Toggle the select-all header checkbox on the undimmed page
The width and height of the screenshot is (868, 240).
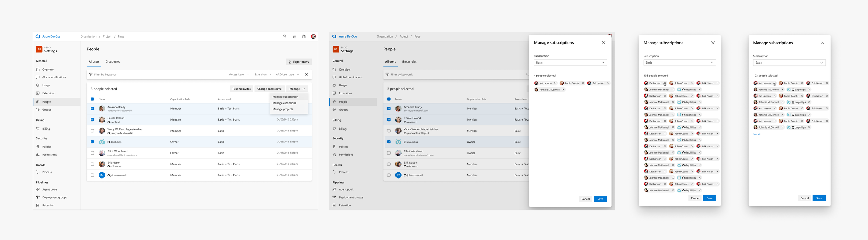(x=92, y=99)
